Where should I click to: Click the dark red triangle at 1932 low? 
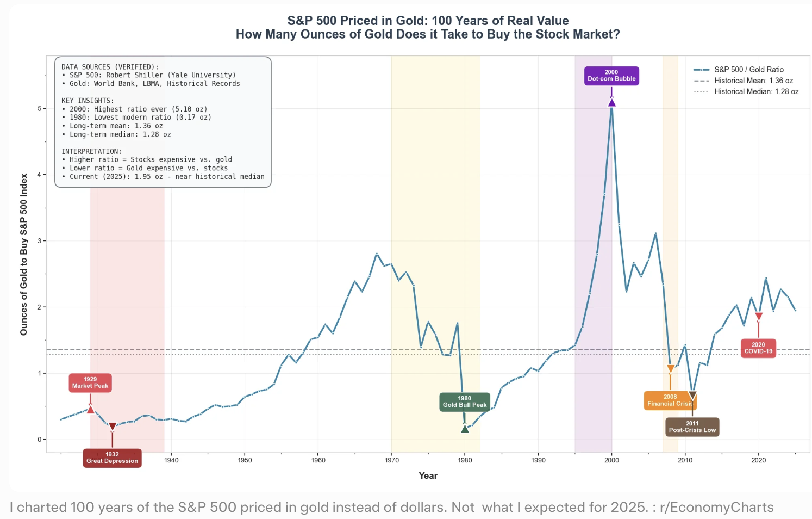coord(113,427)
